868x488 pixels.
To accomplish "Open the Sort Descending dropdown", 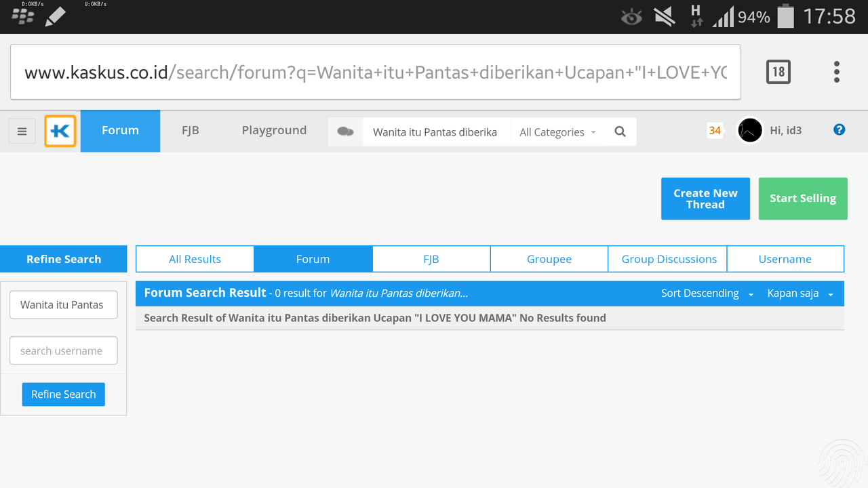I will (707, 293).
